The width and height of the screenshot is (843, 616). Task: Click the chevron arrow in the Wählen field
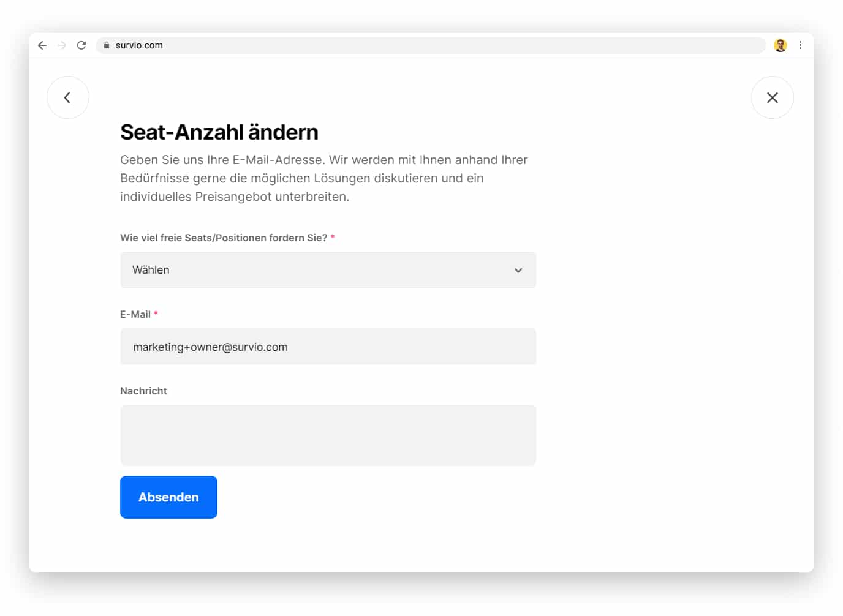[518, 270]
